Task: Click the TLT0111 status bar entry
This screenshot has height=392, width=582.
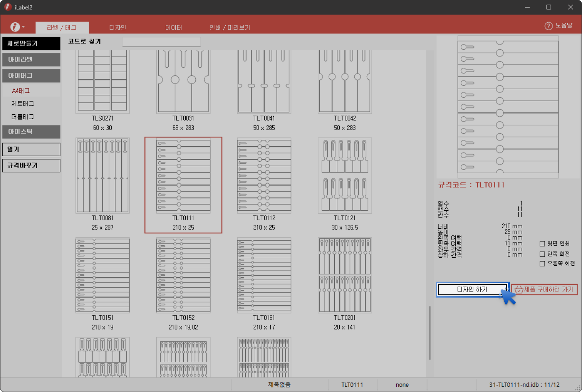Action: pyautogui.click(x=352, y=385)
